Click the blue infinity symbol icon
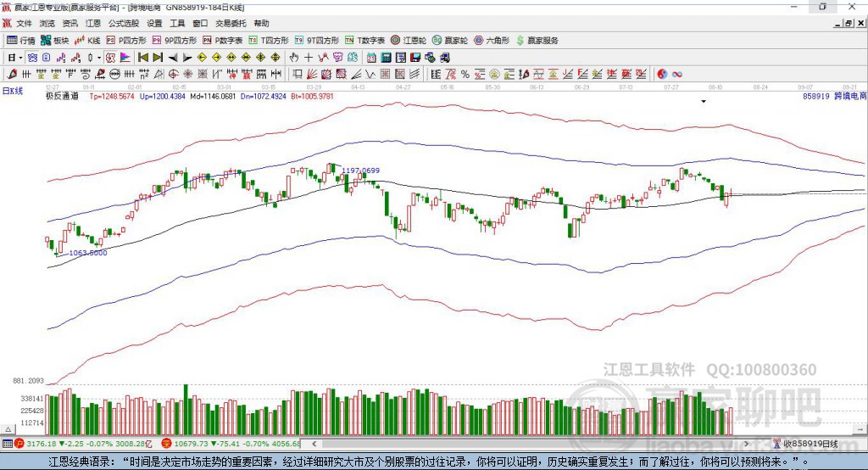 pos(677,74)
